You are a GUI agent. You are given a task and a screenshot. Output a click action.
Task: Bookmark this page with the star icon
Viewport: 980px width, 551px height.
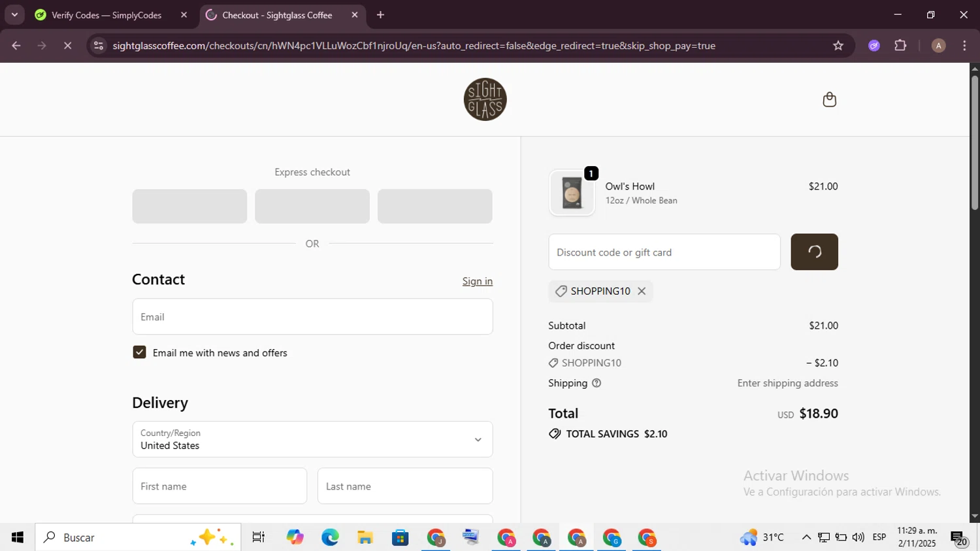(838, 46)
